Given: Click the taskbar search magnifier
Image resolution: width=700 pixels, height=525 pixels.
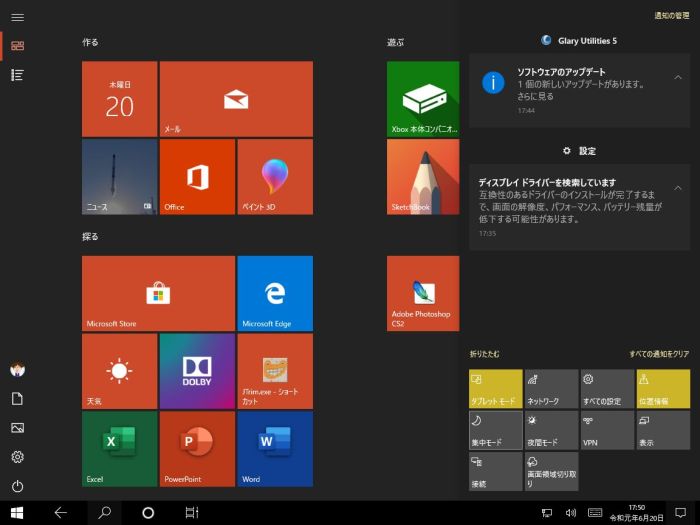Looking at the screenshot, I should click(x=104, y=512).
